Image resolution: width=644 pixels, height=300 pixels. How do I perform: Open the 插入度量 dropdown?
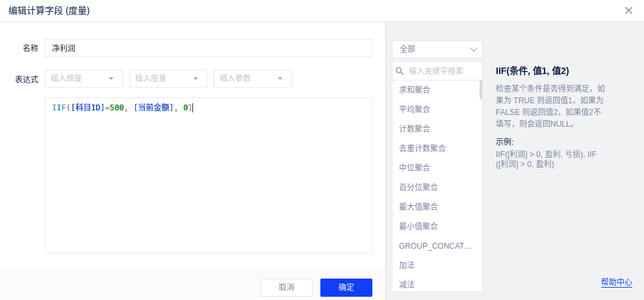tap(168, 79)
